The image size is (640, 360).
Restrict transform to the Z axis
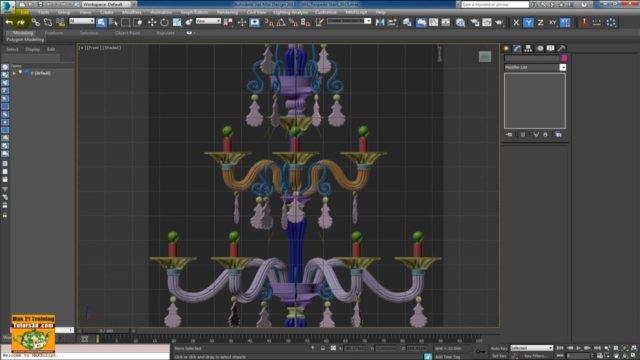[540, 22]
